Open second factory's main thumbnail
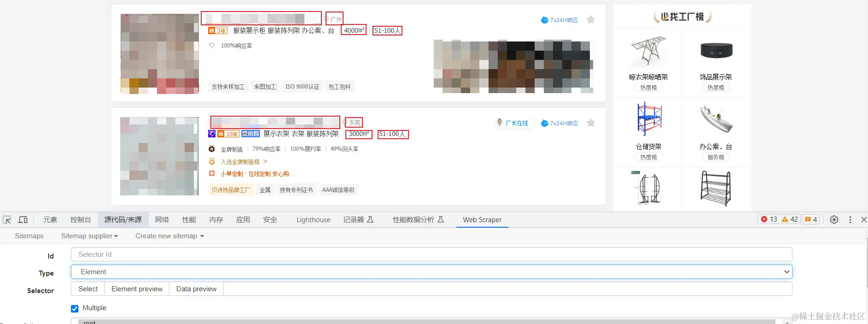The image size is (868, 324). click(160, 156)
